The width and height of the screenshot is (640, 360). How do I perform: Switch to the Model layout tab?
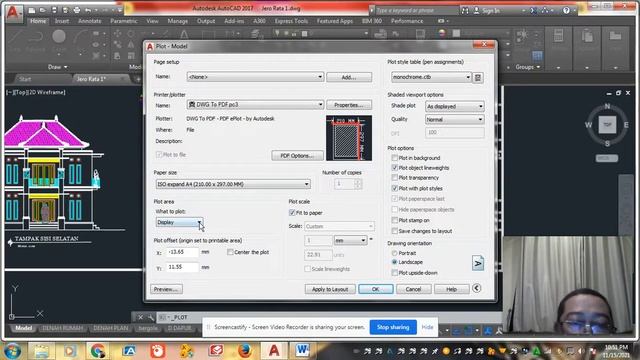coord(23,328)
